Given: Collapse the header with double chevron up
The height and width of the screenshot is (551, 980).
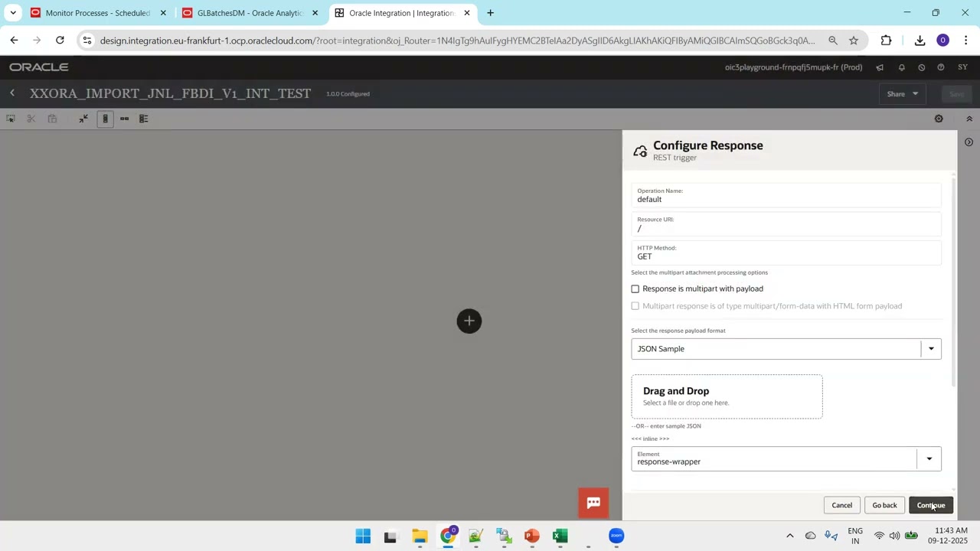Looking at the screenshot, I should point(969,119).
